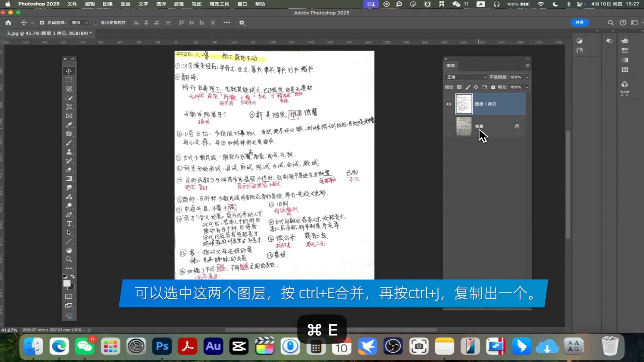The image size is (644, 362).
Task: Select the Hand tool
Action: (69, 250)
